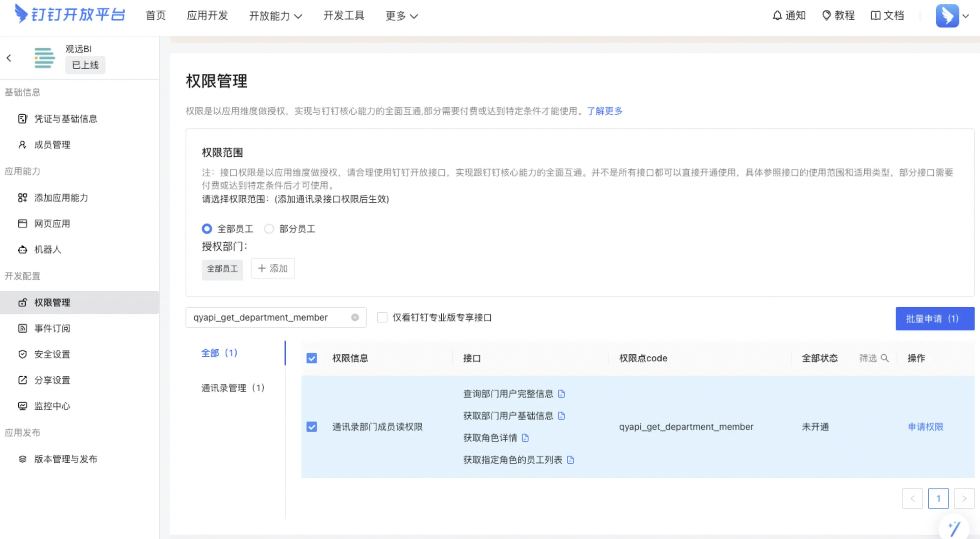
Task: Open the account dropdown arrow beside avatar
Action: coord(966,16)
